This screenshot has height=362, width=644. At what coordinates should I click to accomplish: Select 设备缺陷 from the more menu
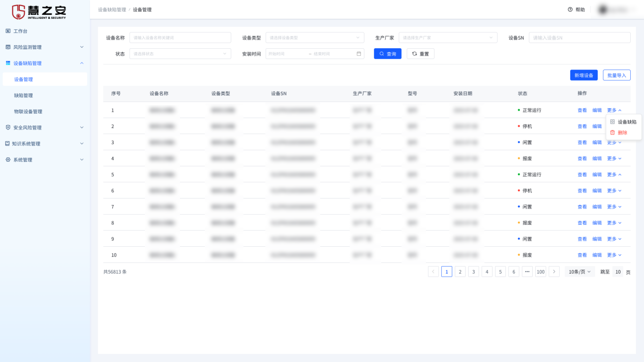[x=627, y=122]
